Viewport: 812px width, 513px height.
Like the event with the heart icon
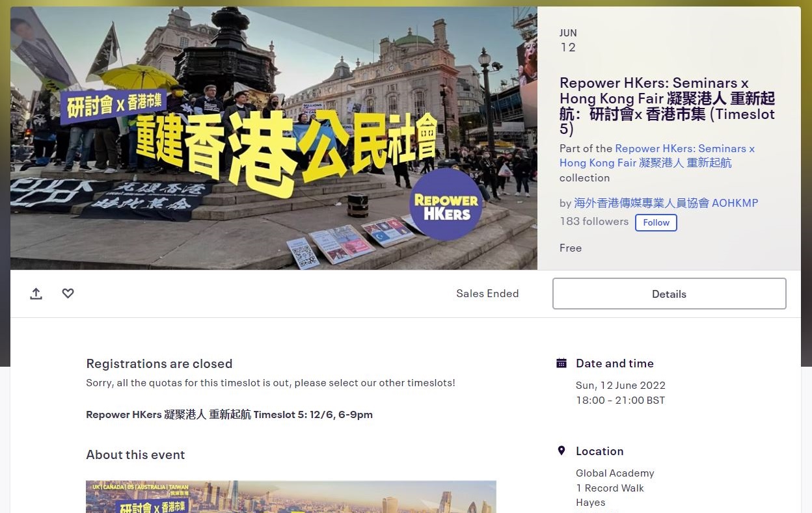point(68,294)
